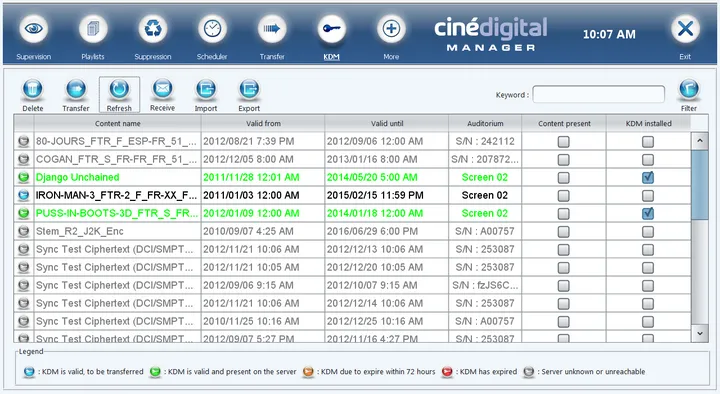The height and width of the screenshot is (394, 720).
Task: Open the More plus icon
Action: click(391, 29)
